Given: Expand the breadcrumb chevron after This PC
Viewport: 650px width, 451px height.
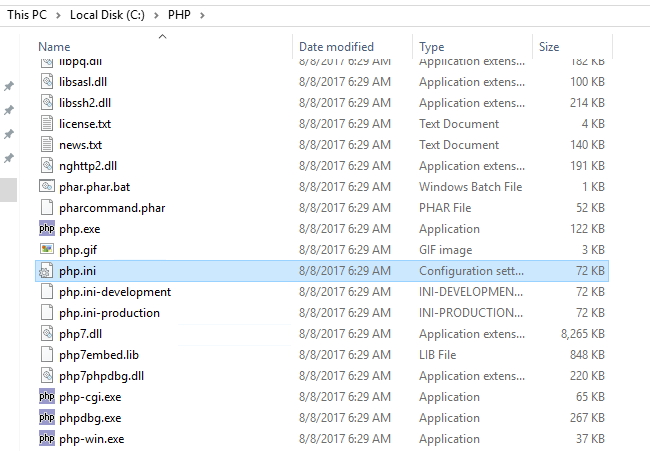Looking at the screenshot, I should click(x=58, y=15).
